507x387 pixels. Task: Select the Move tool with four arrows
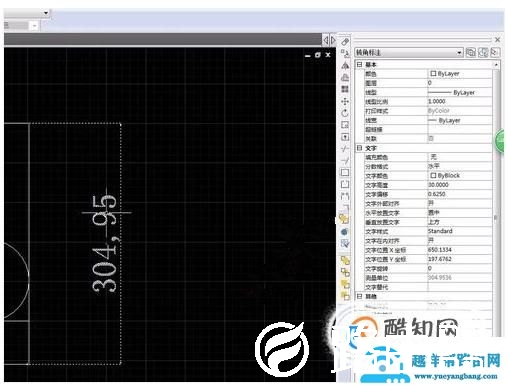[345, 101]
